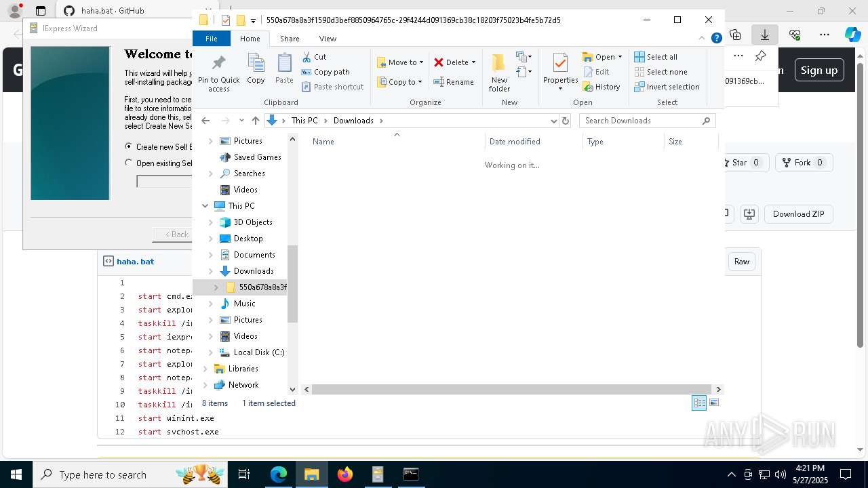Expand the Libraries tree node
868x488 pixels.
click(x=205, y=369)
